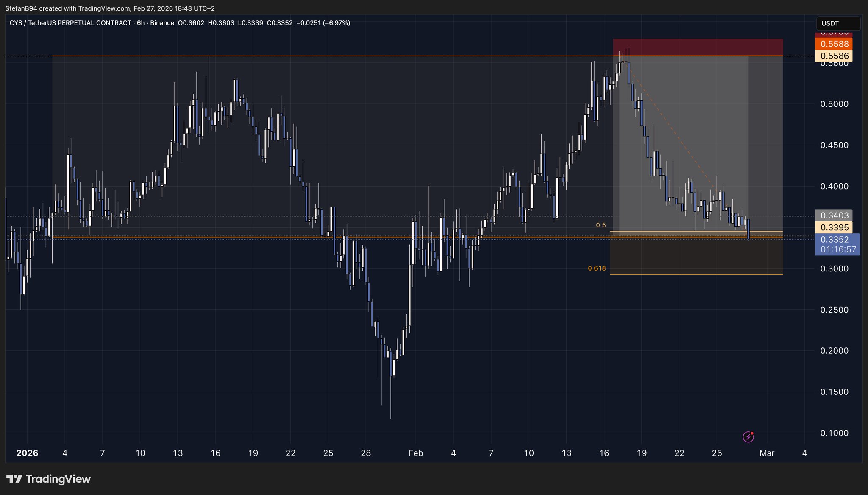Click the Feb label on time axis
The image size is (868, 495).
[x=416, y=453]
